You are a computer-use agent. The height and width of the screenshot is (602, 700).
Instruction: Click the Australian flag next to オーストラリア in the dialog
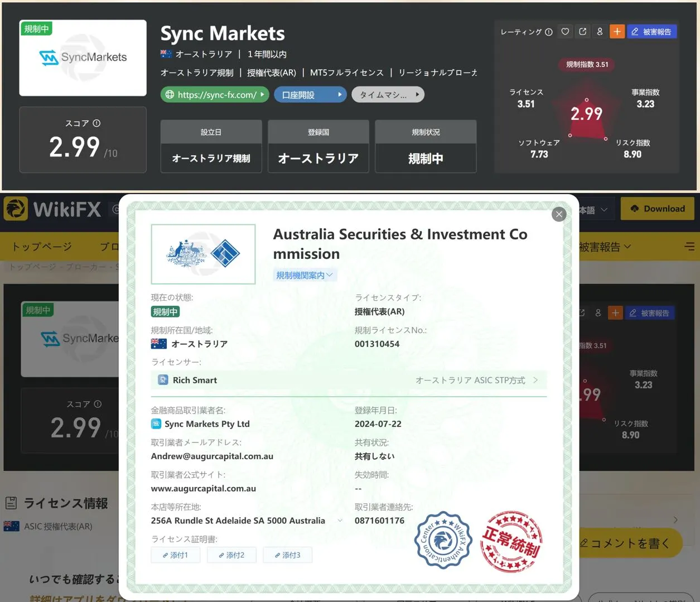click(x=159, y=344)
